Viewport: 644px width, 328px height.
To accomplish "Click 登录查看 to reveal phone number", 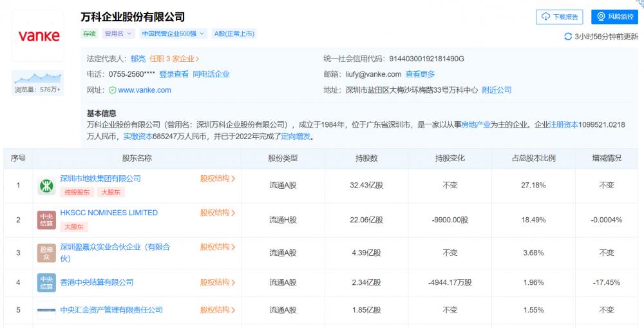I will (x=174, y=74).
